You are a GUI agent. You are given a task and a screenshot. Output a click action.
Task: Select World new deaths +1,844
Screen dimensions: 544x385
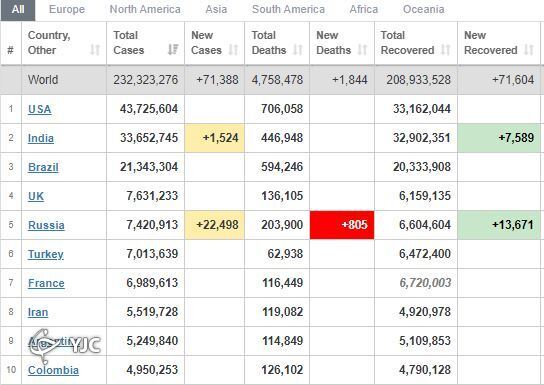click(x=350, y=80)
